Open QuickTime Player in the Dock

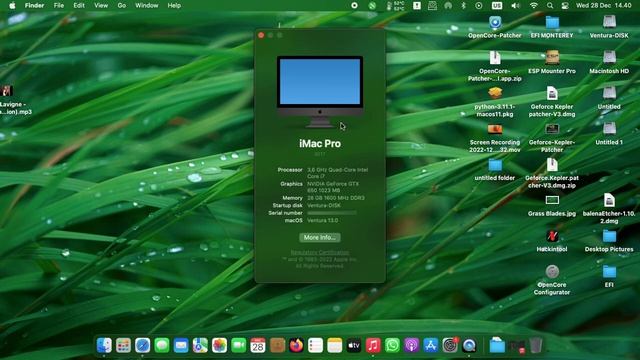coord(469,345)
